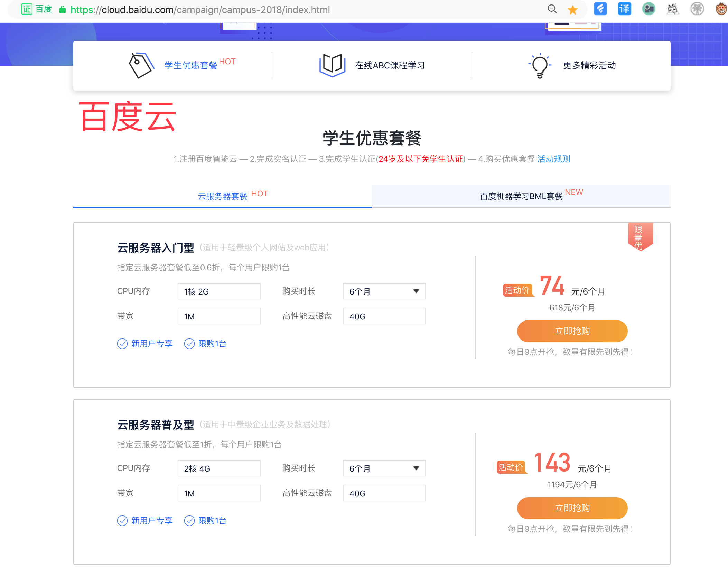Switch to 云服务器套餐 tab
This screenshot has width=728, height=576.
click(223, 196)
